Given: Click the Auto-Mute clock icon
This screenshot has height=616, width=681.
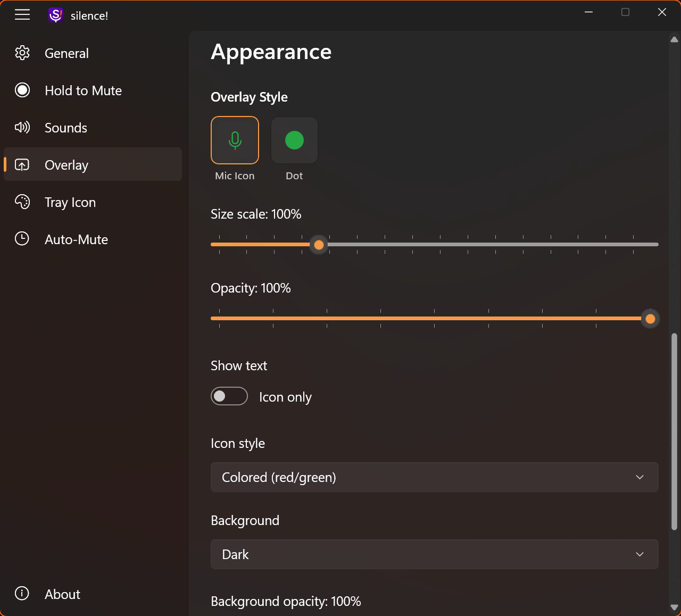Looking at the screenshot, I should tap(22, 239).
